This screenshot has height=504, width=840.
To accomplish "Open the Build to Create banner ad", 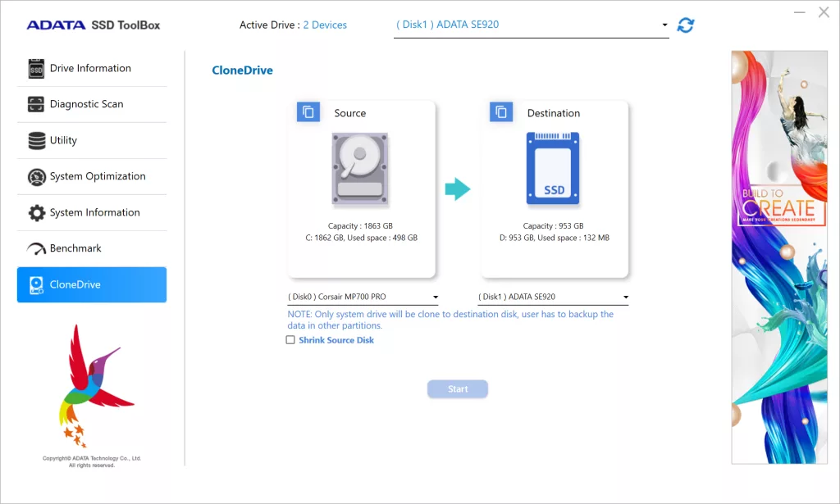I will coord(779,257).
